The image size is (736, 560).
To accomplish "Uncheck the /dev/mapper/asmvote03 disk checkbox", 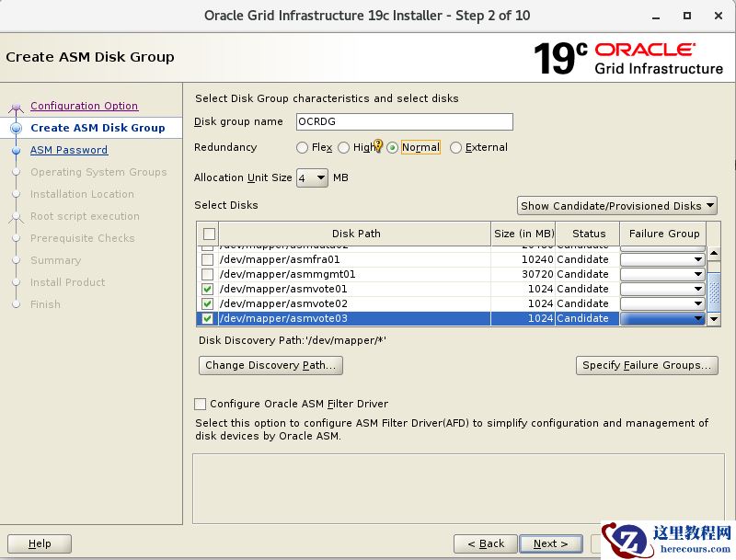I will pyautogui.click(x=207, y=318).
